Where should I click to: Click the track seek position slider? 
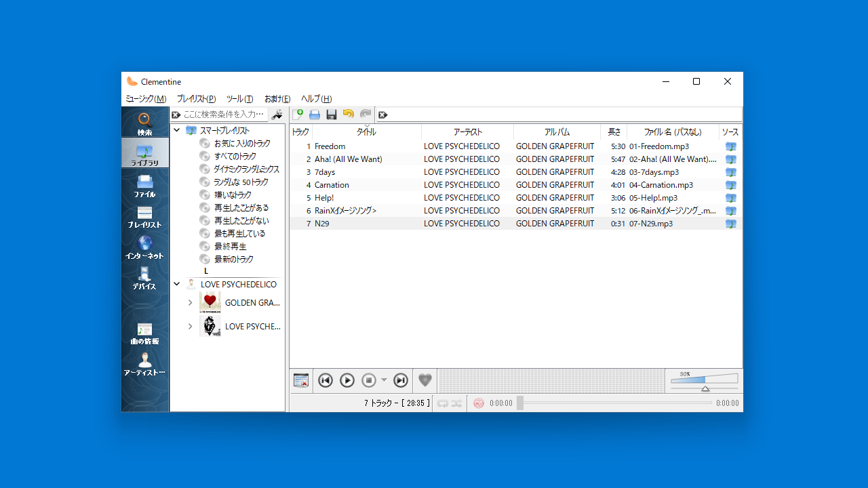[614, 403]
